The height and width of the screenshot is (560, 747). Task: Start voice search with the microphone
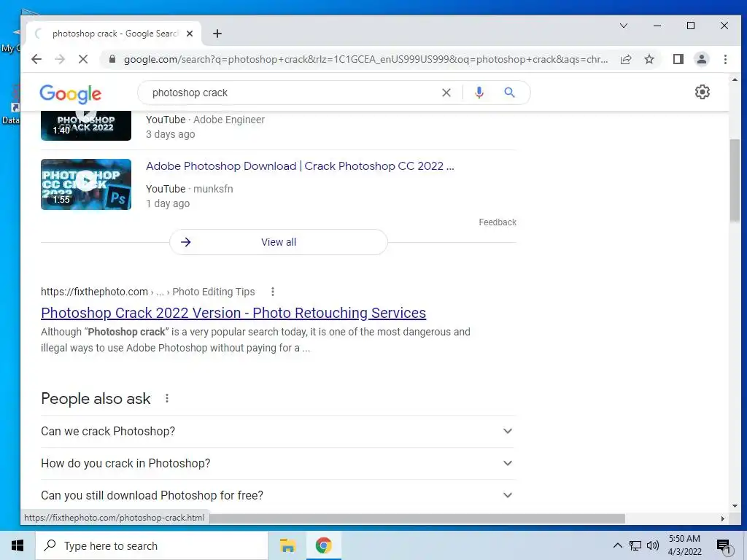click(479, 93)
